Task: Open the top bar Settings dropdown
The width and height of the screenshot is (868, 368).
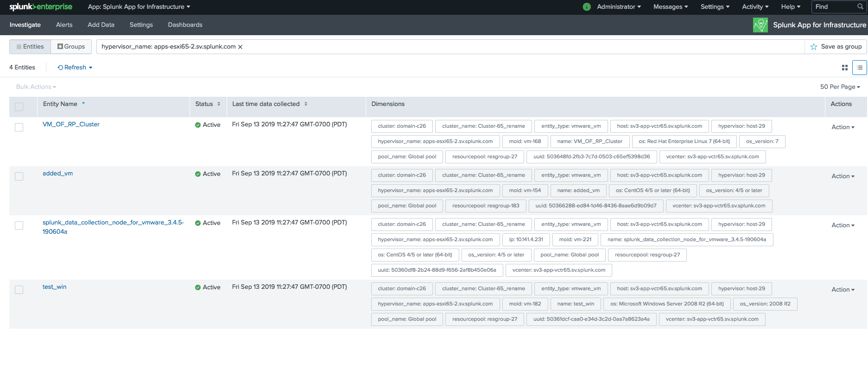Action: 715,7
